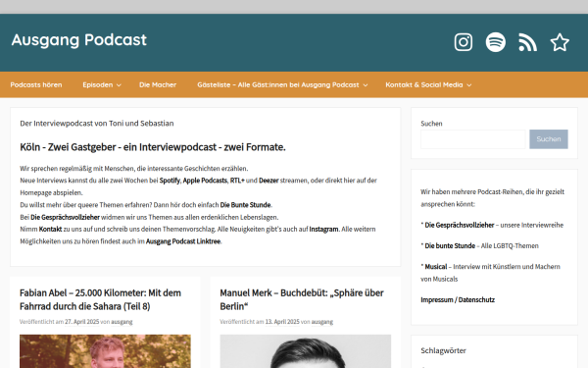This screenshot has width=588, height=368.
Task: Open the Episoden menu item
Action: (98, 84)
